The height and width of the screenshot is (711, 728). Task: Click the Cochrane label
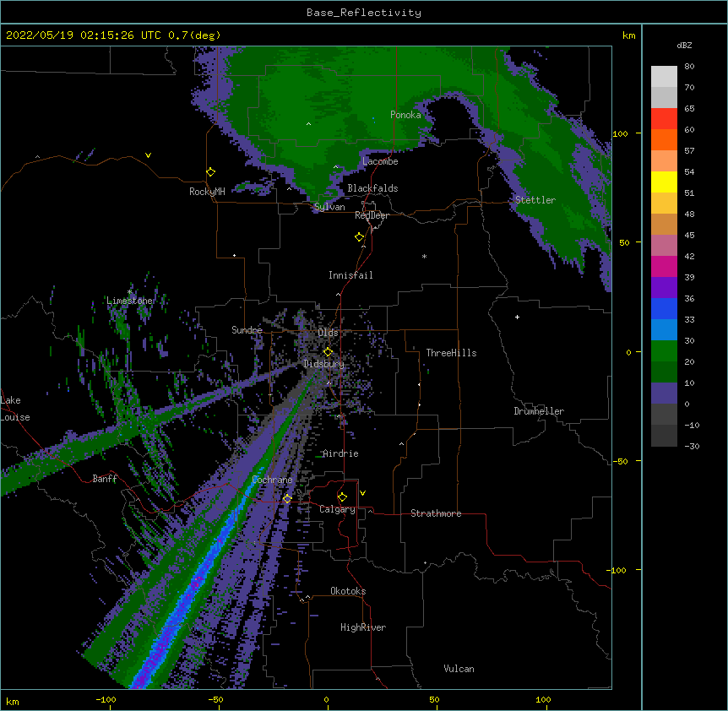272,480
